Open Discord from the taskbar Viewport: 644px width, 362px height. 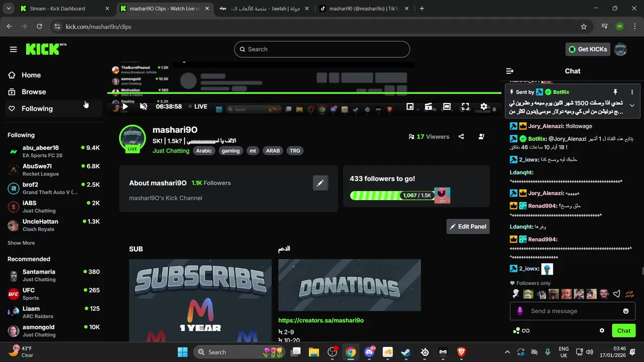click(x=370, y=352)
